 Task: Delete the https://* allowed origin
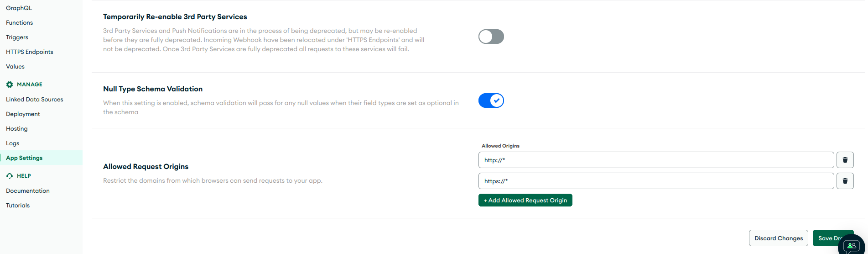(x=845, y=181)
